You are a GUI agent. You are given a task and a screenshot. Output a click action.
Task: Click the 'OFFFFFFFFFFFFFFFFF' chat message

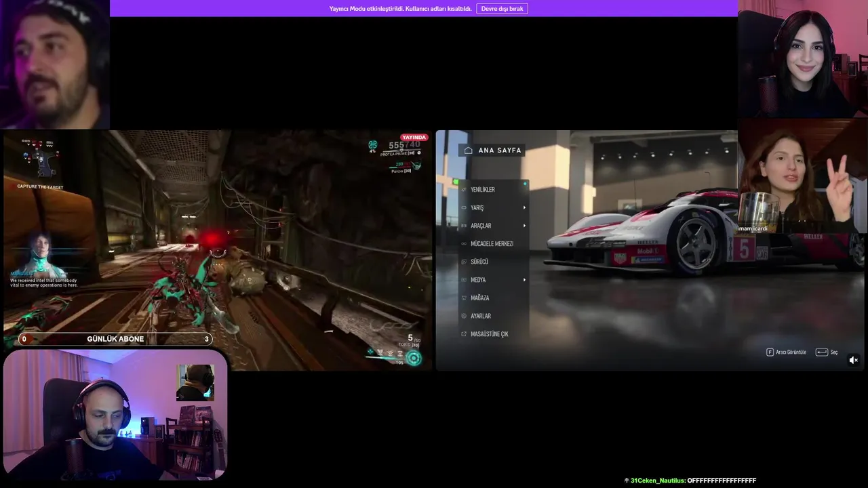[722, 481]
